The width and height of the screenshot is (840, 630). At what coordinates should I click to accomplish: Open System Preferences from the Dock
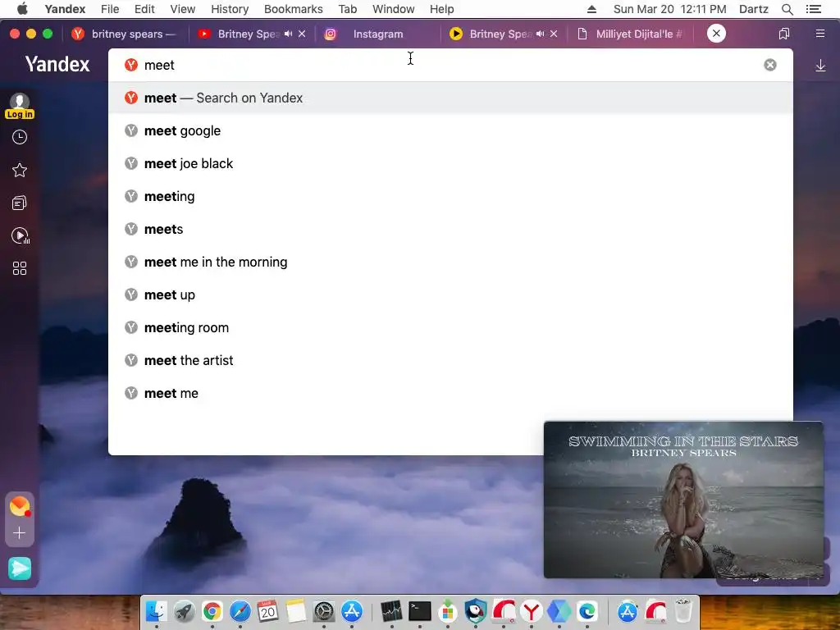coord(323,611)
